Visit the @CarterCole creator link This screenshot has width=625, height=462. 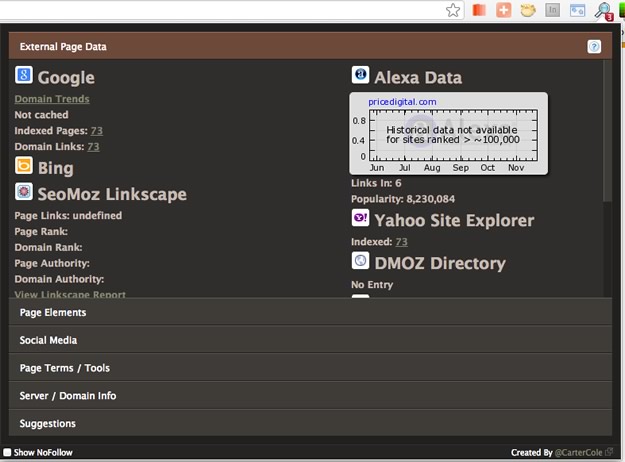point(578,452)
